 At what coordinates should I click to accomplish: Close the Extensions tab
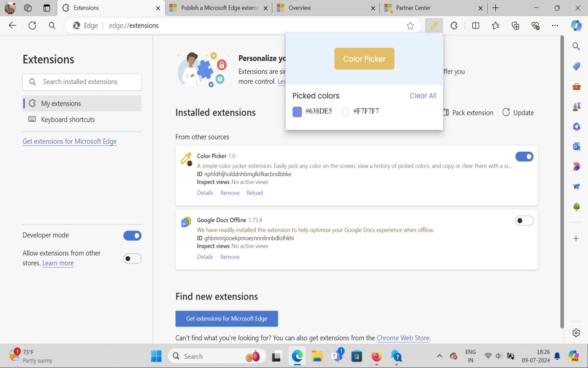tap(158, 8)
